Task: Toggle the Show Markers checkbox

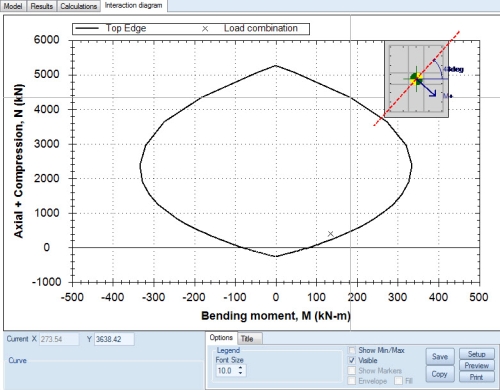Action: (x=352, y=371)
